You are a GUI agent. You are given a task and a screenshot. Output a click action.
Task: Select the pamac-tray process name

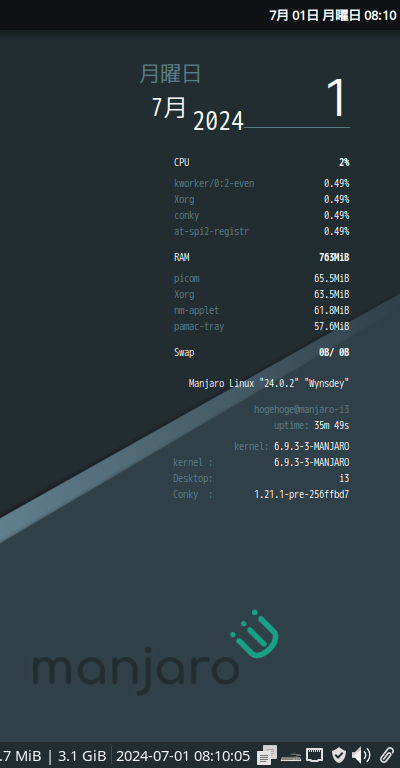pyautogui.click(x=199, y=327)
